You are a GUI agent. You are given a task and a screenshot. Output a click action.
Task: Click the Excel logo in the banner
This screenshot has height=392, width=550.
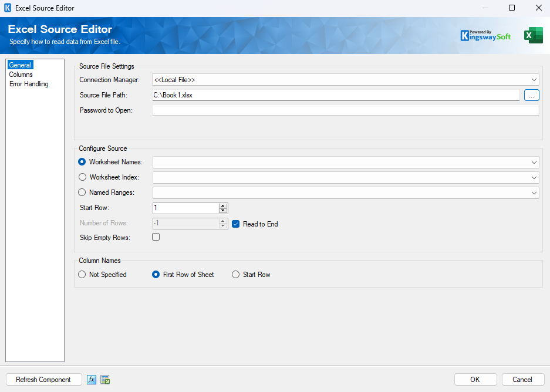[533, 36]
